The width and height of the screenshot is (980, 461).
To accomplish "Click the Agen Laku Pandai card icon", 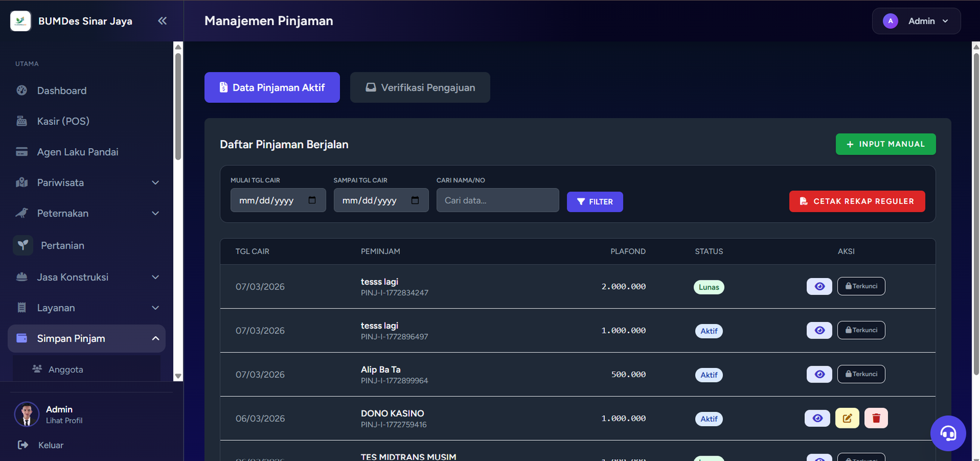I will 22,152.
